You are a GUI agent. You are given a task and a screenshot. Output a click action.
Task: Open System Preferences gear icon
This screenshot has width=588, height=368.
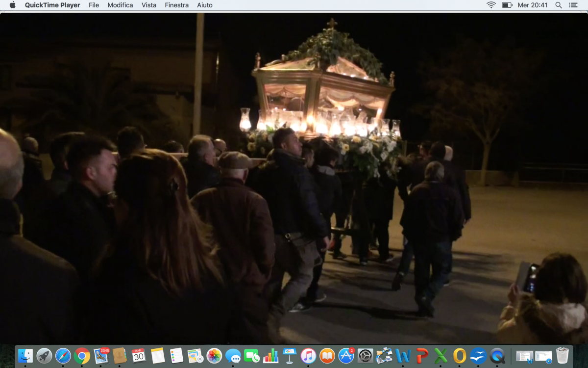coord(365,356)
